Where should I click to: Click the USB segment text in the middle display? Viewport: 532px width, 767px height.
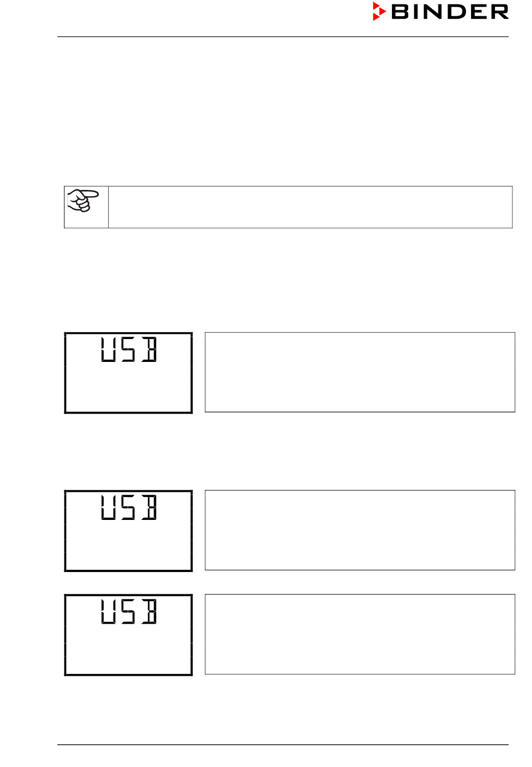129,508
